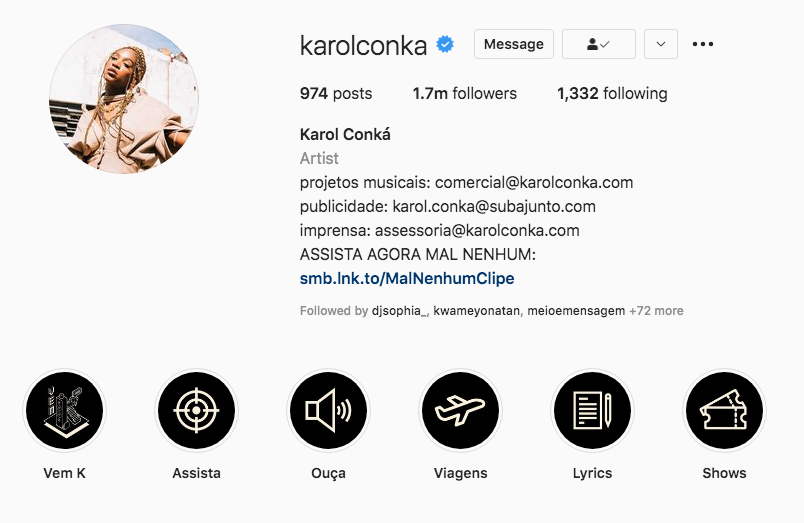The height and width of the screenshot is (523, 804).
Task: View karolconka's profile picture
Action: click(x=124, y=99)
